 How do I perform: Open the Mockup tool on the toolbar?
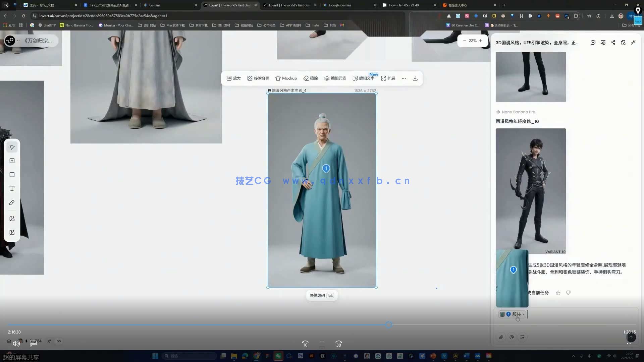pyautogui.click(x=286, y=78)
